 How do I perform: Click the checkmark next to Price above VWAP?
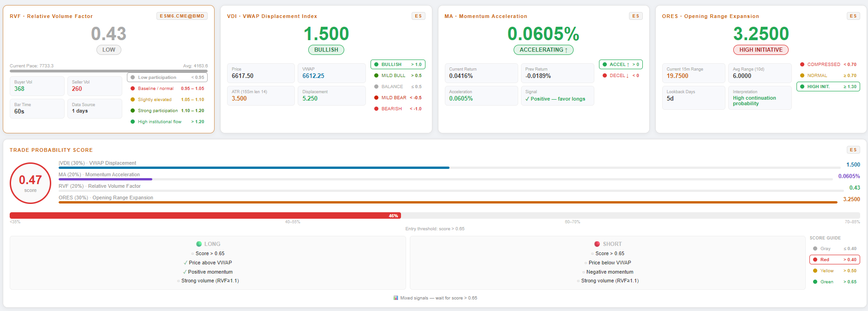point(185,263)
